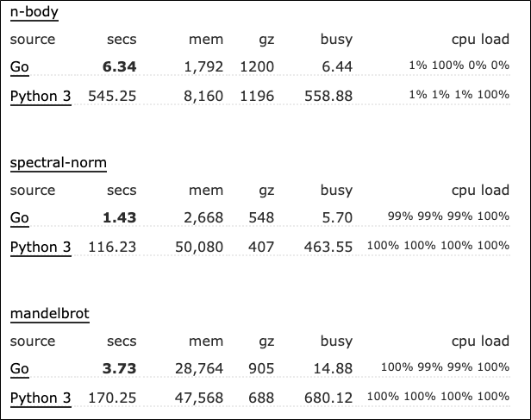Click the 545.25 secs value for Python
Screen dimensions: 531x420
(112, 97)
